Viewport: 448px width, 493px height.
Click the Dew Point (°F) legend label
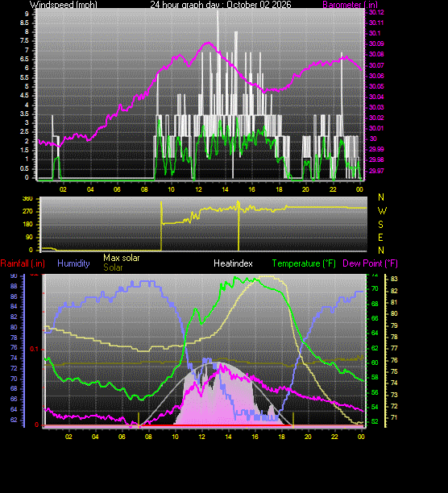[x=370, y=263]
